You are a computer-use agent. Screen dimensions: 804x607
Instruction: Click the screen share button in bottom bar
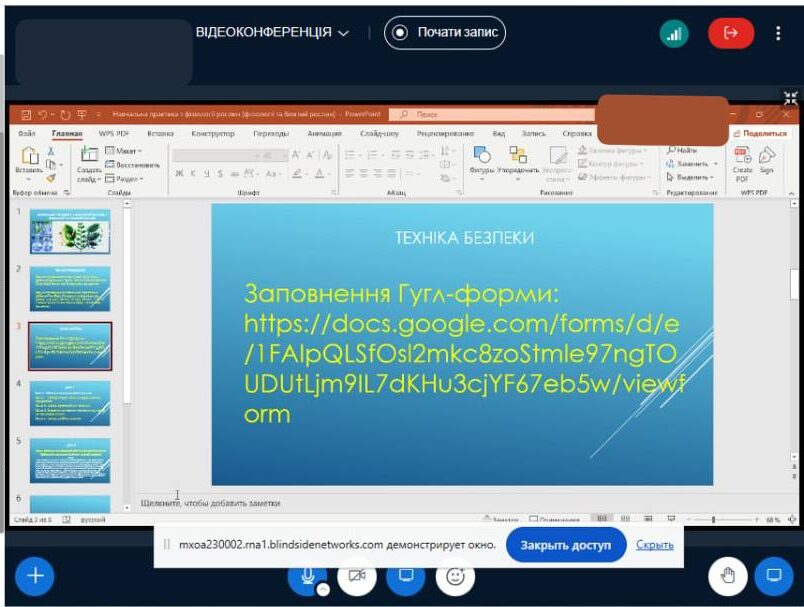(406, 576)
